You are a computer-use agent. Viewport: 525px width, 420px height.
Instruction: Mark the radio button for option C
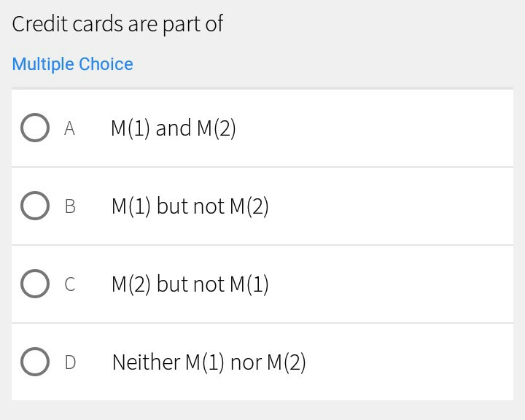[x=34, y=284]
